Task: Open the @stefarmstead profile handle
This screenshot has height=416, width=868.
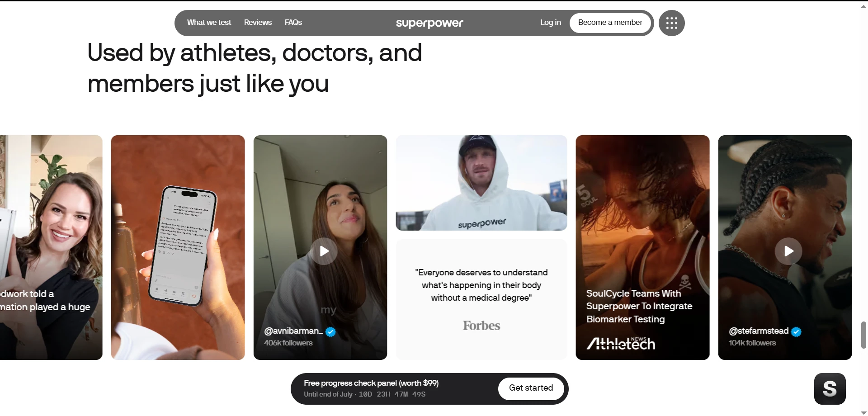Action: point(759,331)
